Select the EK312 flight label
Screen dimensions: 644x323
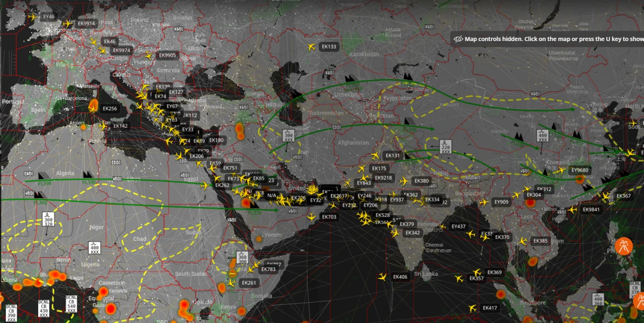(544, 189)
